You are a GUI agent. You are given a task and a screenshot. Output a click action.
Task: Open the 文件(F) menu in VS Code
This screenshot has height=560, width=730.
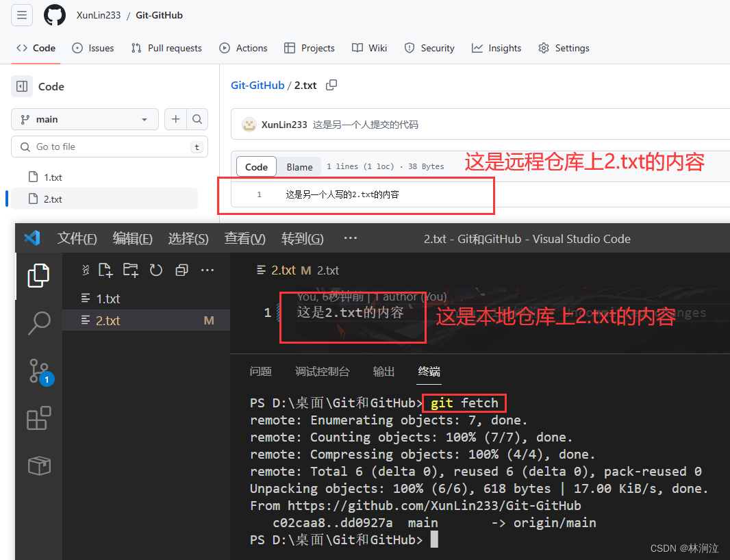[x=77, y=239]
